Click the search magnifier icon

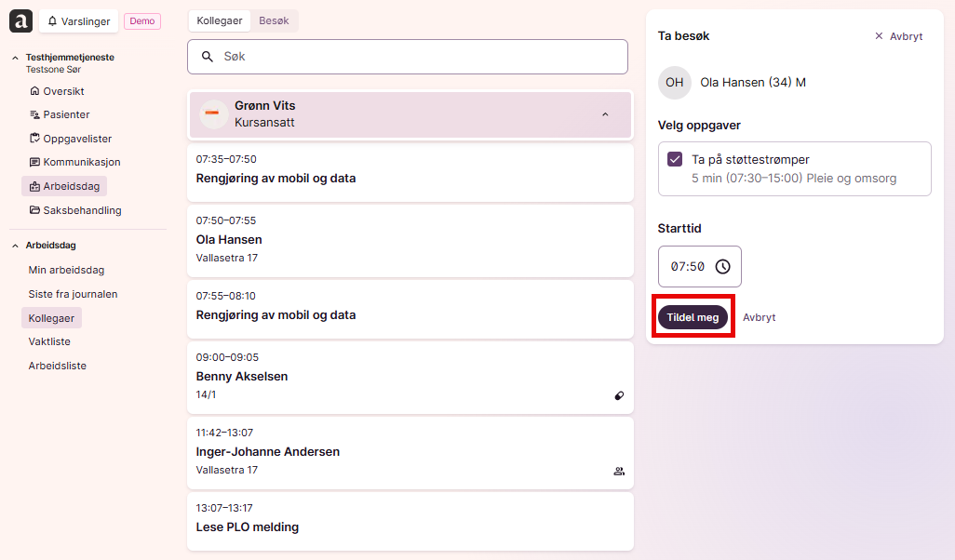[207, 57]
